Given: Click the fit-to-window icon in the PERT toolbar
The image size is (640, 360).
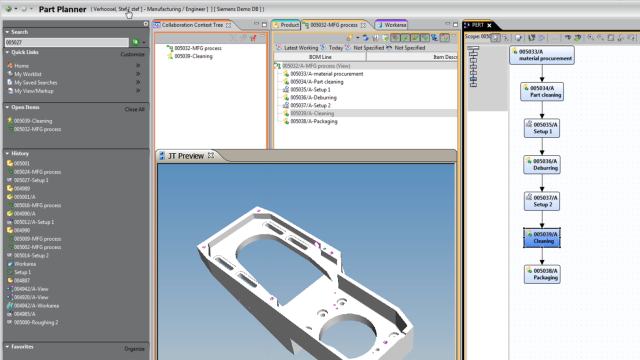Looking at the screenshot, I should tap(611, 38).
